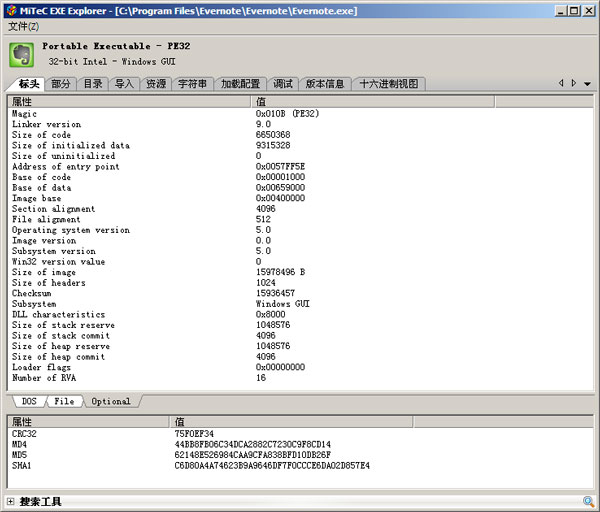Open the tab list dropdown arrow
This screenshot has width=600, height=512.
587,84
